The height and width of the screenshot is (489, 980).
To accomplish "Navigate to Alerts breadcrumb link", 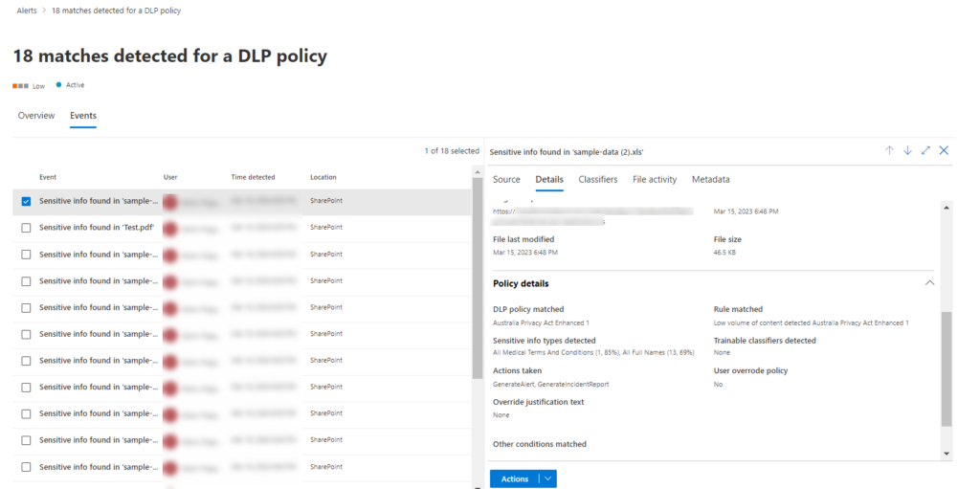I will 29,11.
